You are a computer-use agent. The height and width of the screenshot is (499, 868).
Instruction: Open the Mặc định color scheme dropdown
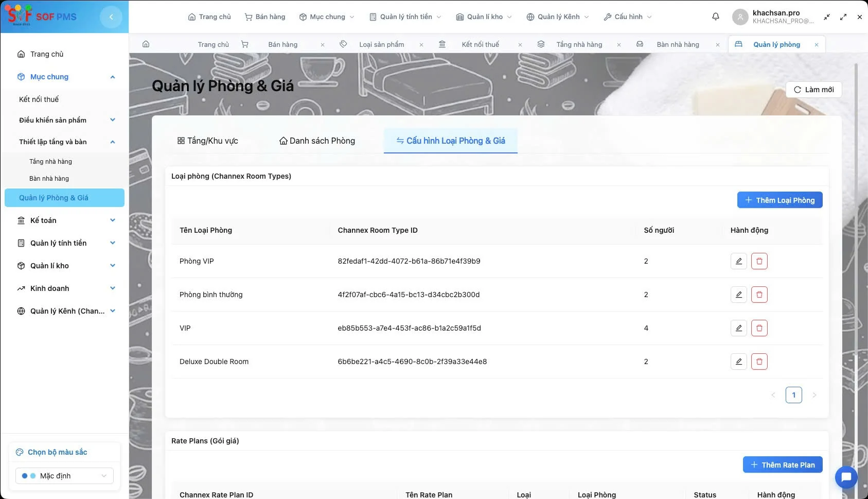[64, 476]
